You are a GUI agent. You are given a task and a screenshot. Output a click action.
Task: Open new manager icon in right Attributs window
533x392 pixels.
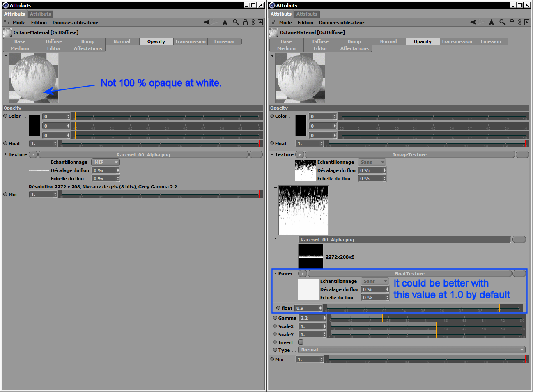[527, 22]
